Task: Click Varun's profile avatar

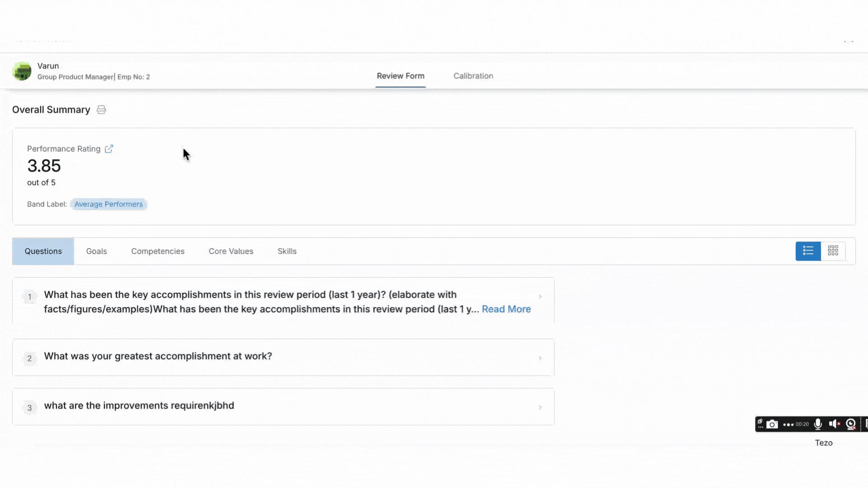Action: (x=22, y=71)
